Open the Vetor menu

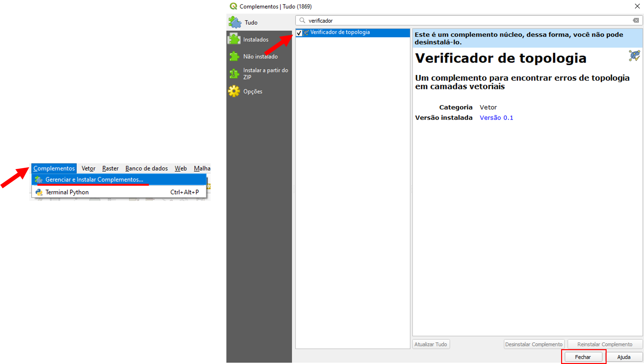88,168
